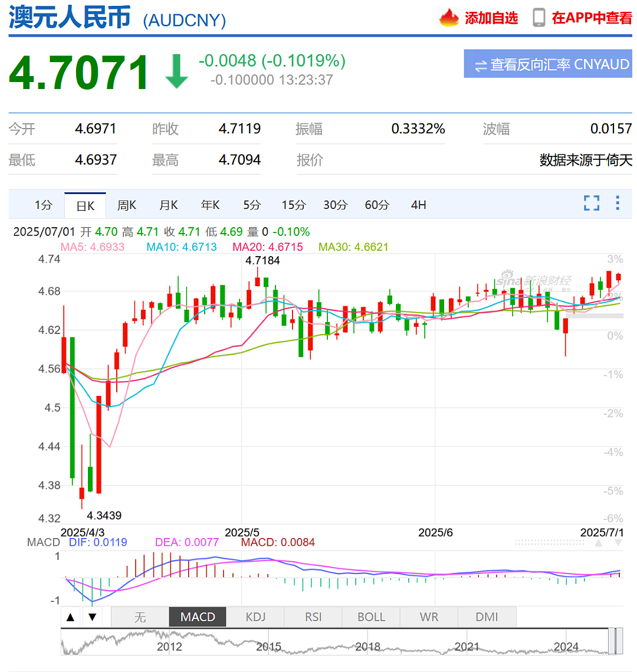Screen dimensions: 637x672
Task: Select the DMI indicator
Action: click(487, 617)
